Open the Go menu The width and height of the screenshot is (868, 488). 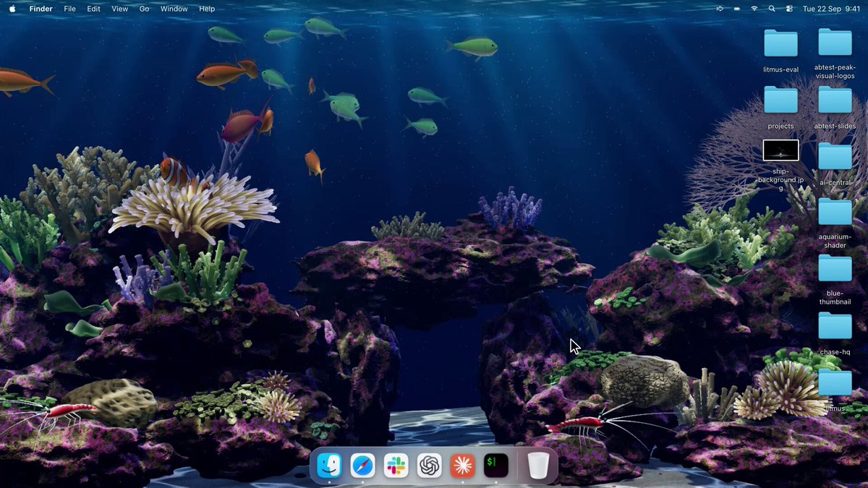(144, 9)
